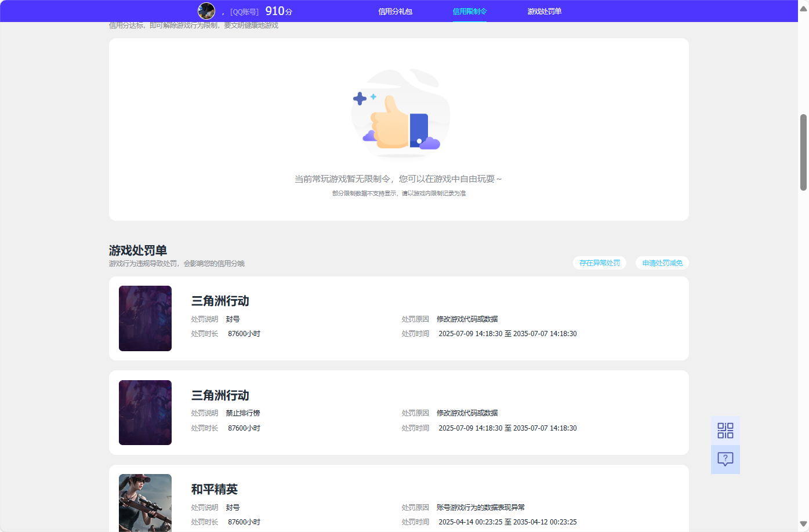Click the 存在异常处罚 button
The image size is (809, 532).
pos(600,263)
